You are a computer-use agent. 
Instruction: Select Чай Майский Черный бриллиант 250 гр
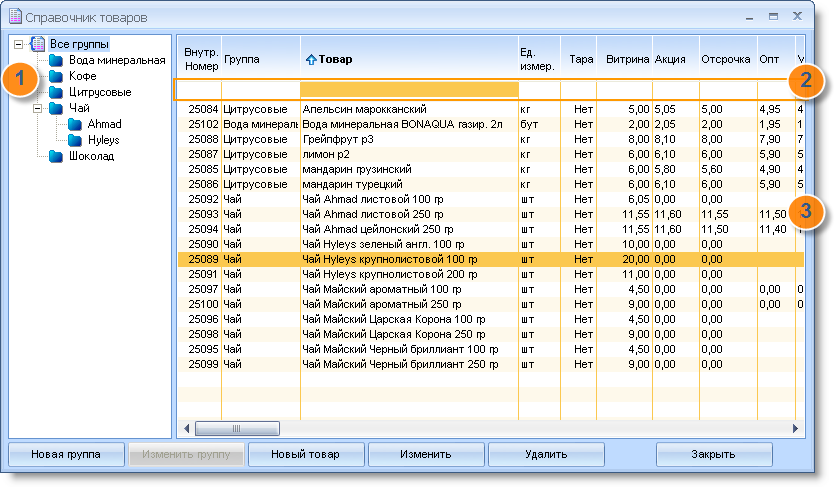[490, 364]
